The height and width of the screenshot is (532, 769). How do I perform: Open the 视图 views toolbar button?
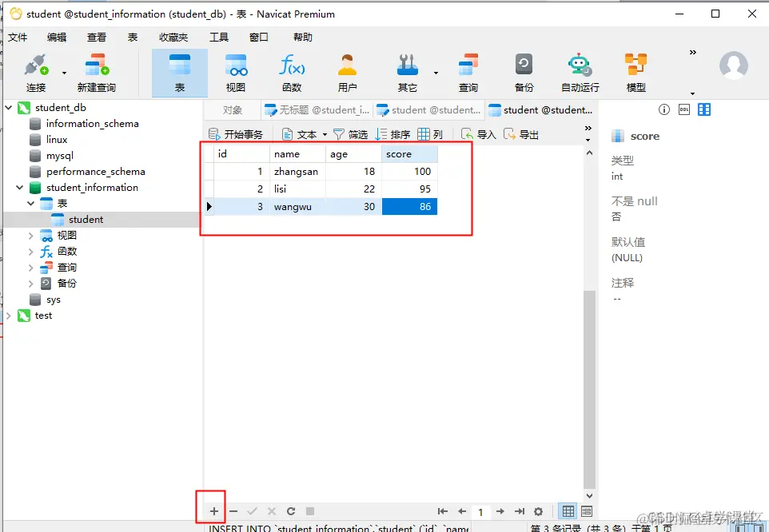click(x=236, y=73)
